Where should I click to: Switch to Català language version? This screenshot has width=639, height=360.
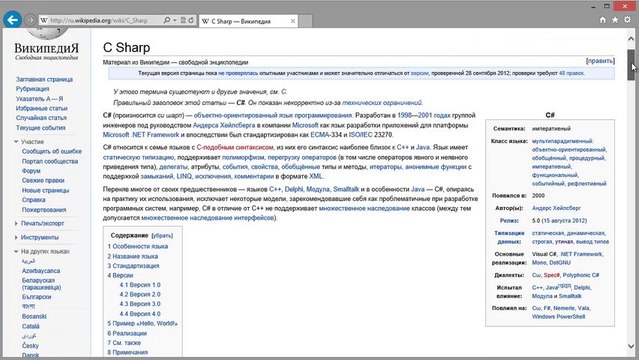(31, 327)
